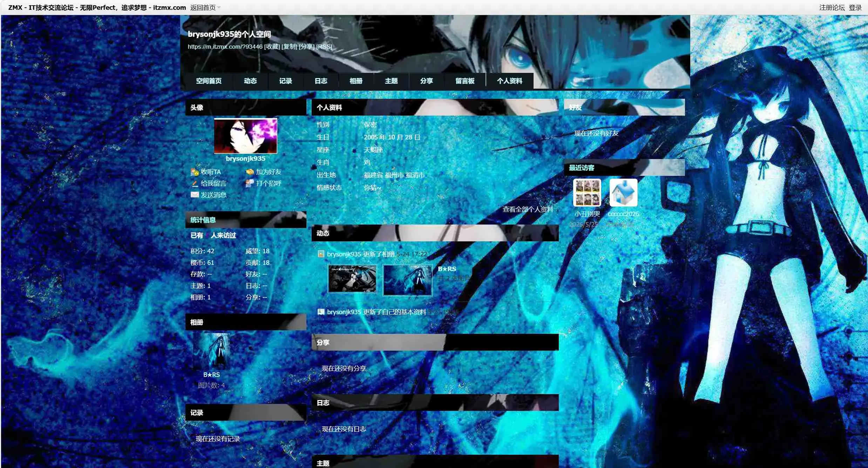Screen dimensions: 868x468
Task: Click the 积分: 42 statistic
Action: [x=202, y=251]
